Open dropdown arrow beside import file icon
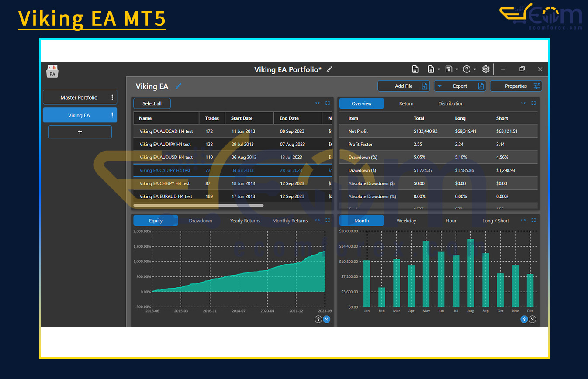Image resolution: width=588 pixels, height=379 pixels. 439,69
